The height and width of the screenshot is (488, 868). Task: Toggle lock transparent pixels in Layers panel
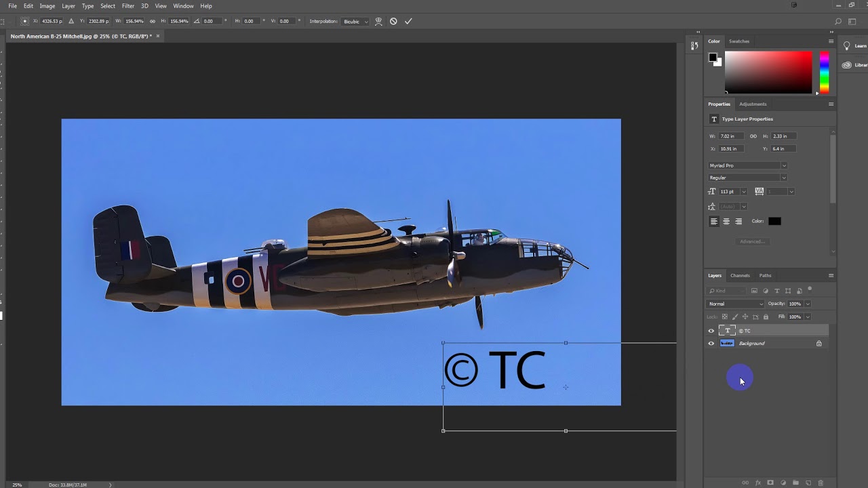[724, 317]
